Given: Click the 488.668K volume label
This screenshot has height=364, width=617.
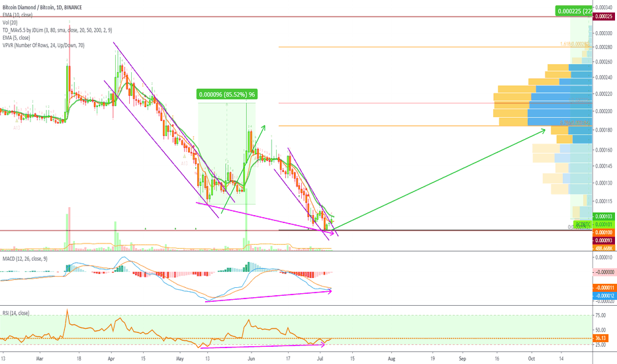Looking at the screenshot, I should [604, 248].
